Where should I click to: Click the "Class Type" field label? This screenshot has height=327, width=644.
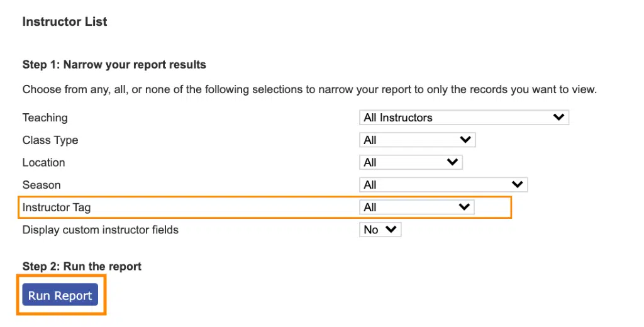tap(50, 140)
